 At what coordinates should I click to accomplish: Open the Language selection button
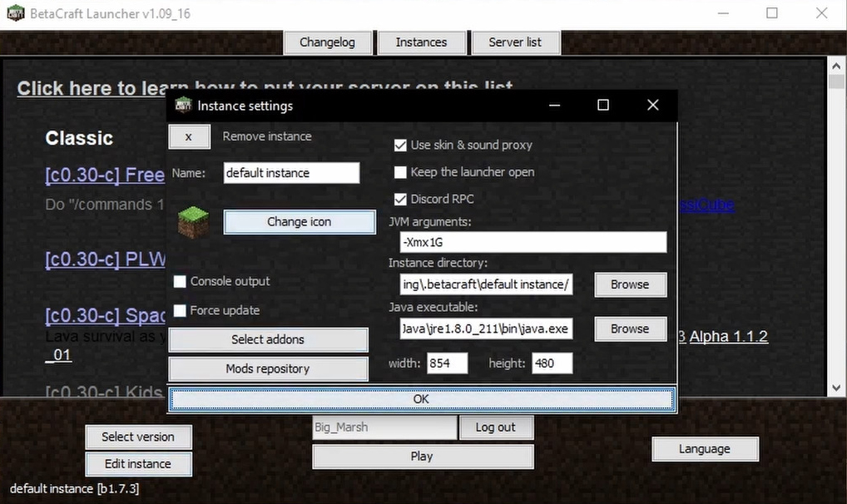[x=705, y=449]
